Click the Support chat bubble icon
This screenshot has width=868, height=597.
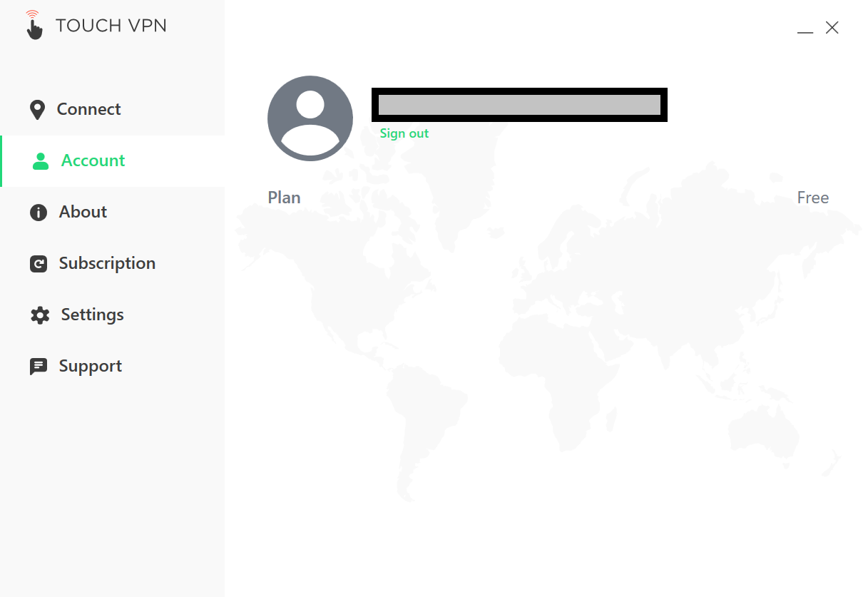click(39, 367)
